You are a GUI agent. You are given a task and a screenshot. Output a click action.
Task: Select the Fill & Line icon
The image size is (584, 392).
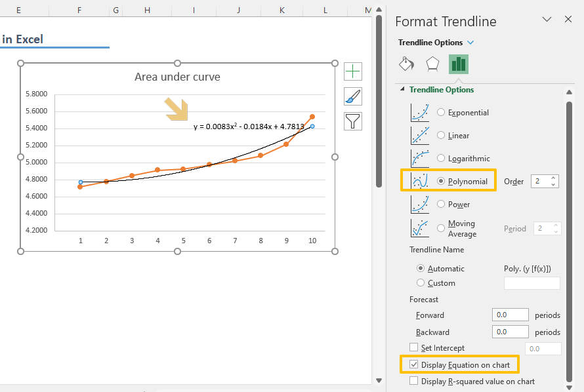pos(406,64)
